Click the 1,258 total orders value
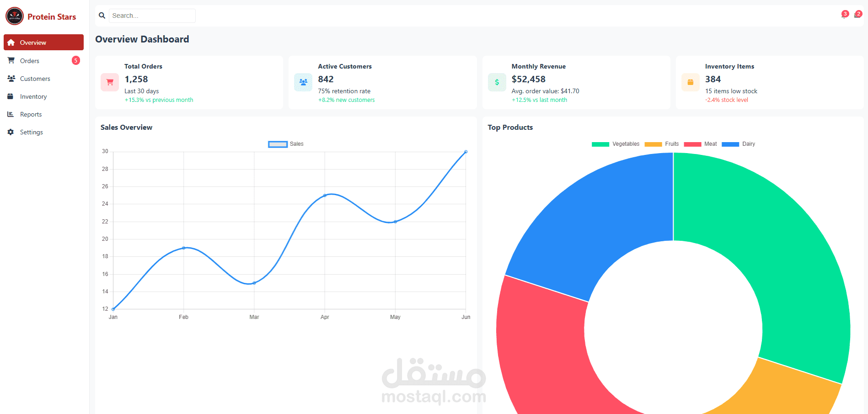Viewport: 868px width, 414px height. pos(136,79)
